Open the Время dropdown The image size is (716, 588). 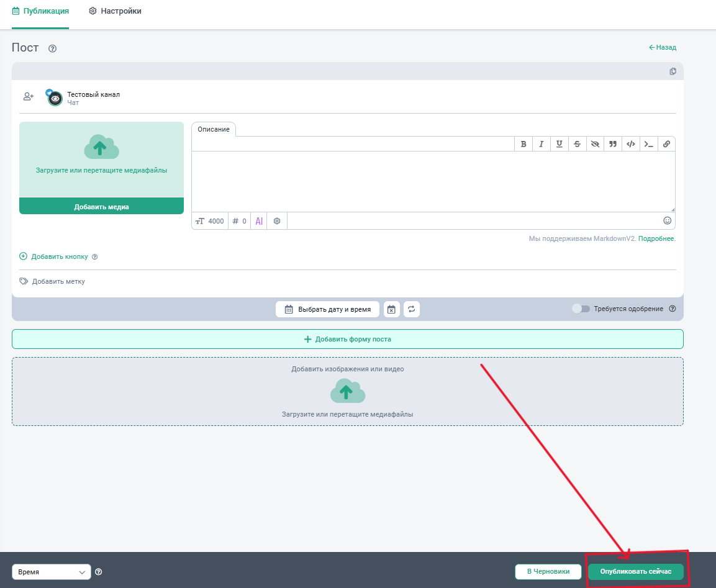point(52,572)
